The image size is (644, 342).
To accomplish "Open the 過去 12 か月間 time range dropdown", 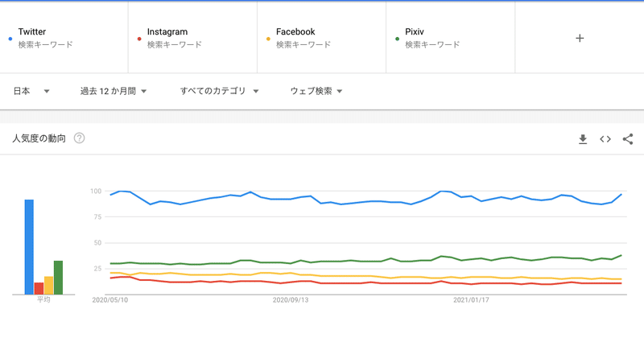I will 113,92.
